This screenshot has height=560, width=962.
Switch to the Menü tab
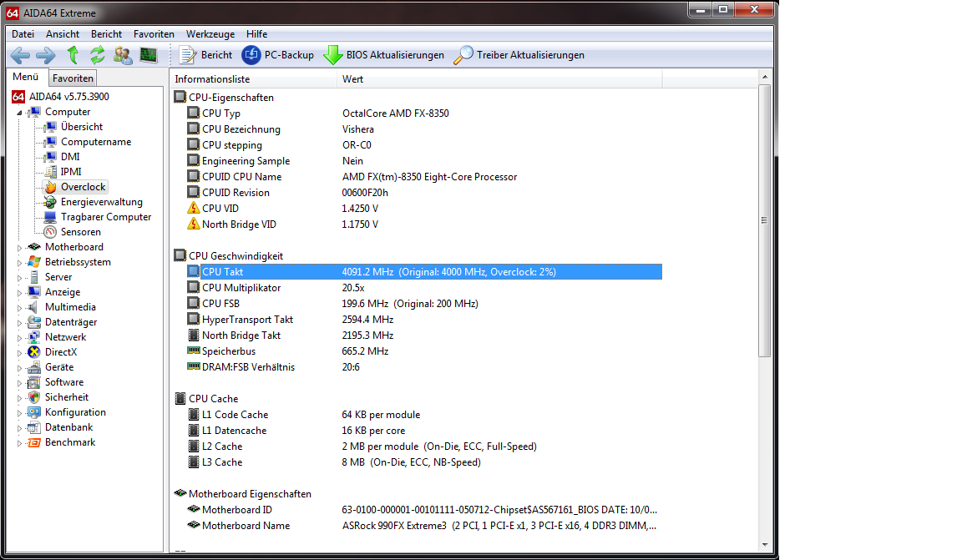26,78
